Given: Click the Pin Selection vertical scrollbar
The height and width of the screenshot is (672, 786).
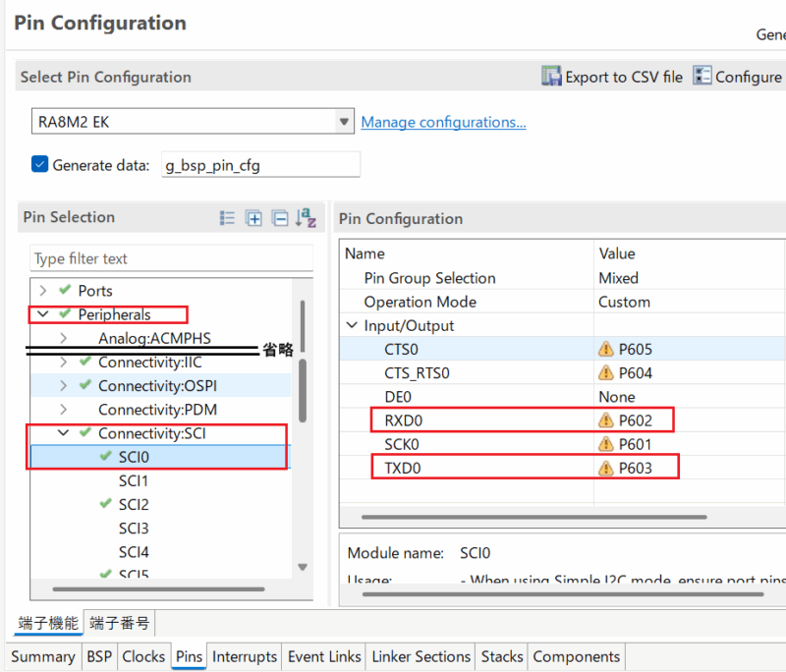Looking at the screenshot, I should click(x=303, y=393).
